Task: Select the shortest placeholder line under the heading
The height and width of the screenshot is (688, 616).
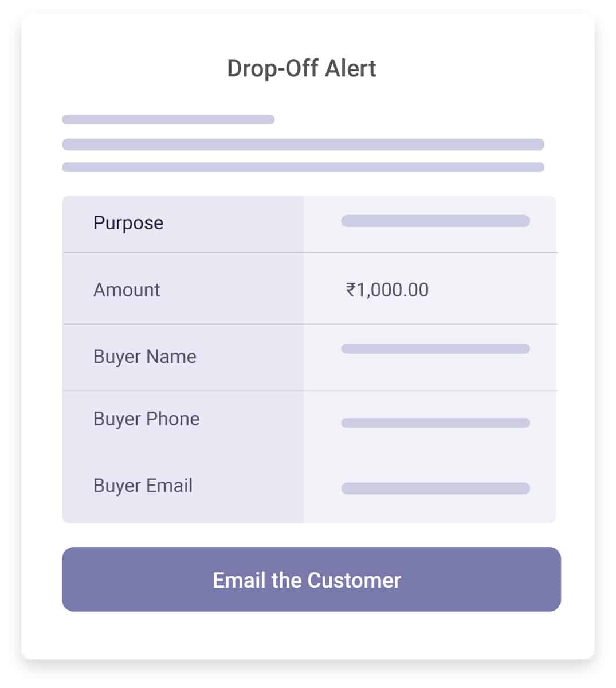Action: [168, 119]
